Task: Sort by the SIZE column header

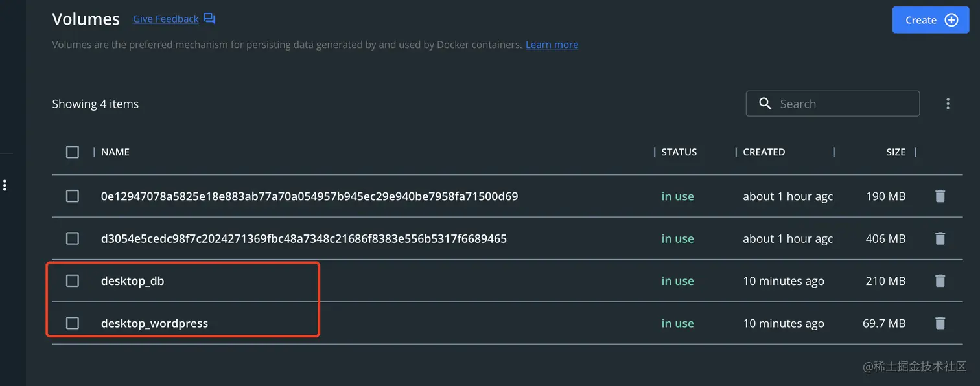Action: (895, 152)
